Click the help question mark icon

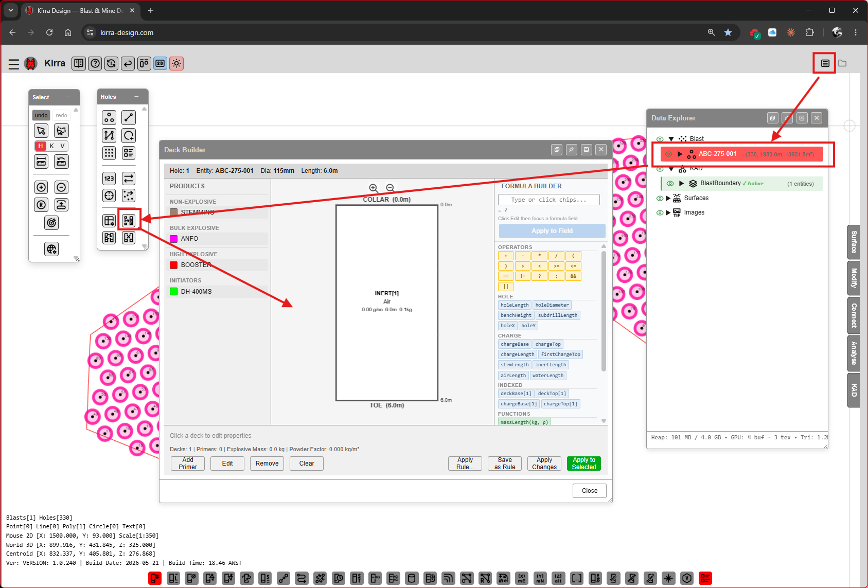95,63
